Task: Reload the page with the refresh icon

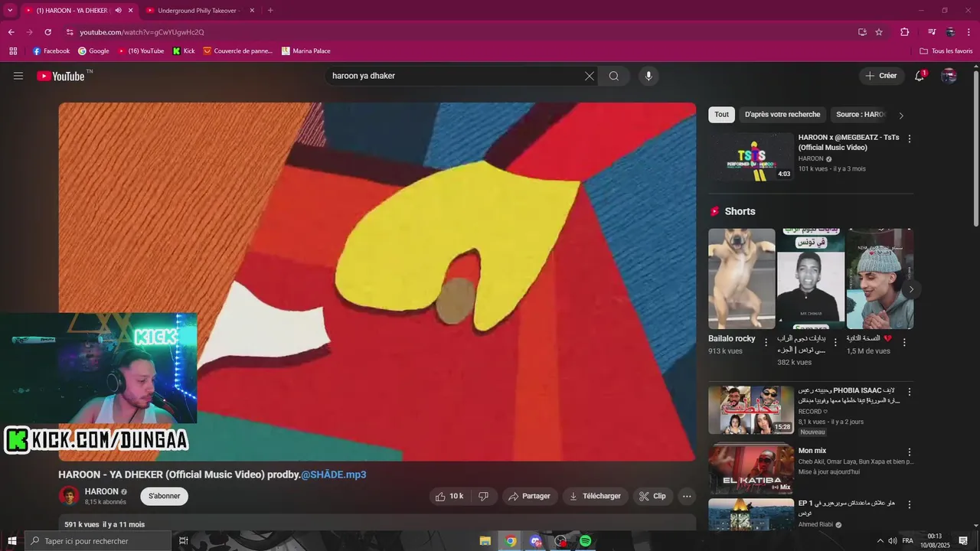Action: point(47,32)
